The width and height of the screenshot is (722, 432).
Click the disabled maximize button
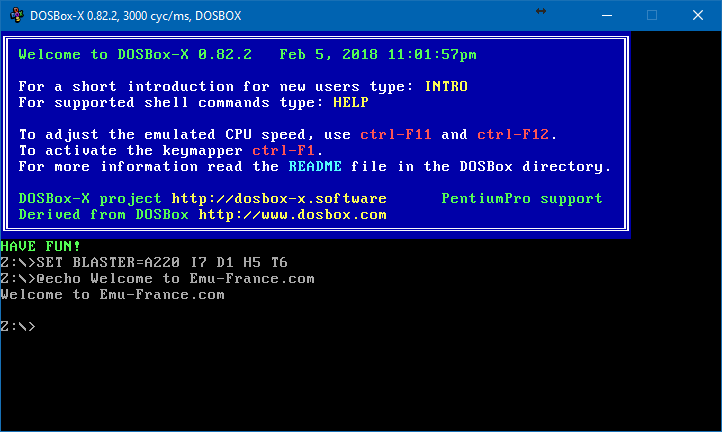tap(652, 15)
